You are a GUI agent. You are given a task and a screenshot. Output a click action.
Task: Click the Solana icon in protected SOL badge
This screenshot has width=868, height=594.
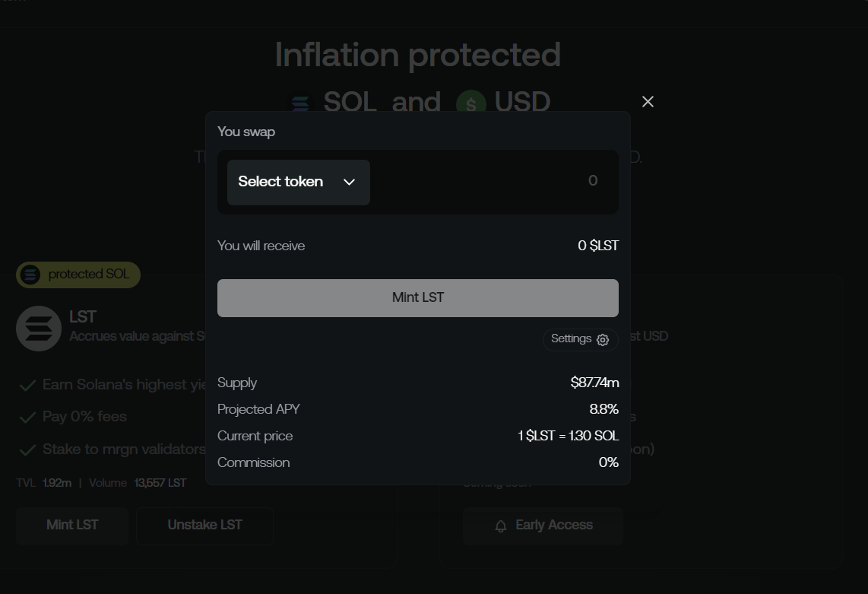(x=30, y=275)
